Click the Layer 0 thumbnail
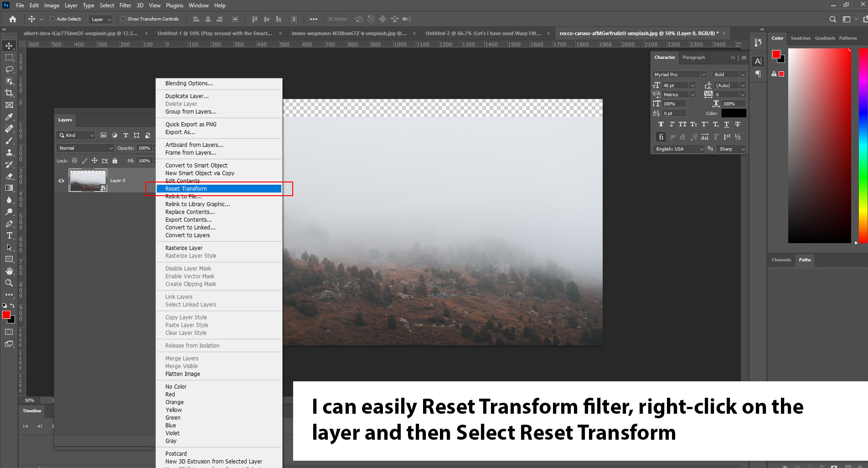 click(88, 180)
